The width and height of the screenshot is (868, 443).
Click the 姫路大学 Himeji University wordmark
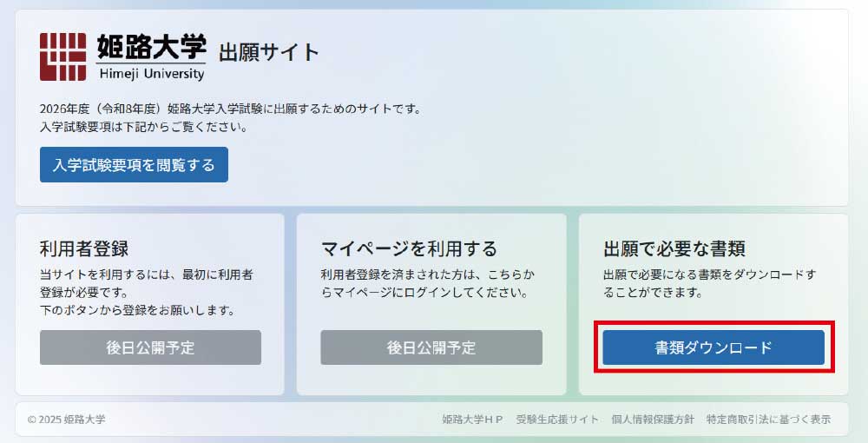(151, 56)
